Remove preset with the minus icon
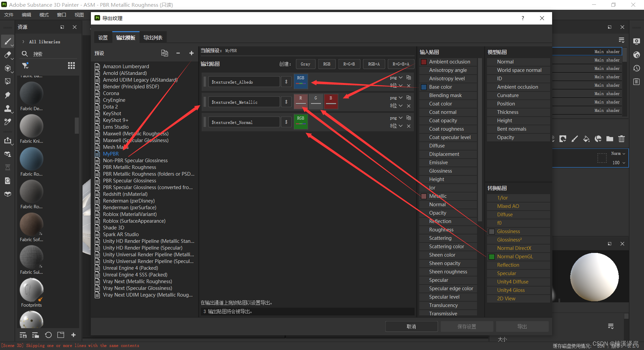Image resolution: width=644 pixels, height=350 pixels. pyautogui.click(x=178, y=53)
